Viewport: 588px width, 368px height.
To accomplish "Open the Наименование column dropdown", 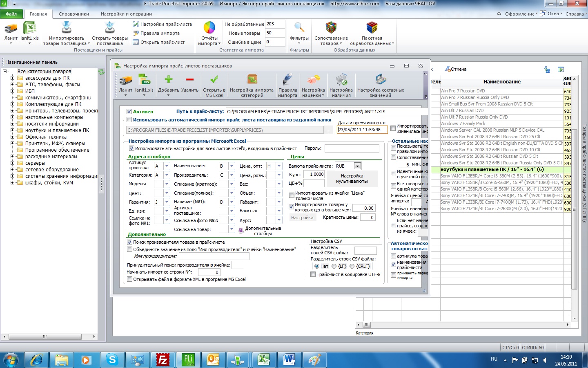I will (x=232, y=166).
